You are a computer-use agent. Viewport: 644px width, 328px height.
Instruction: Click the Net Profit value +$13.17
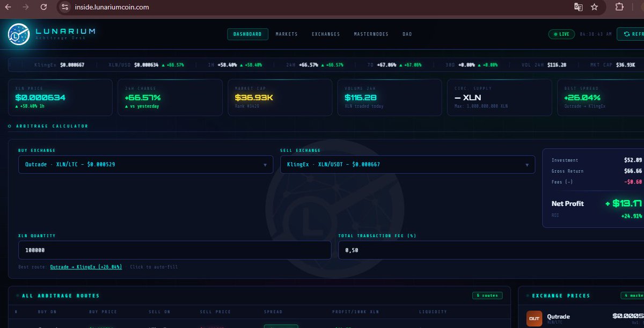click(624, 203)
